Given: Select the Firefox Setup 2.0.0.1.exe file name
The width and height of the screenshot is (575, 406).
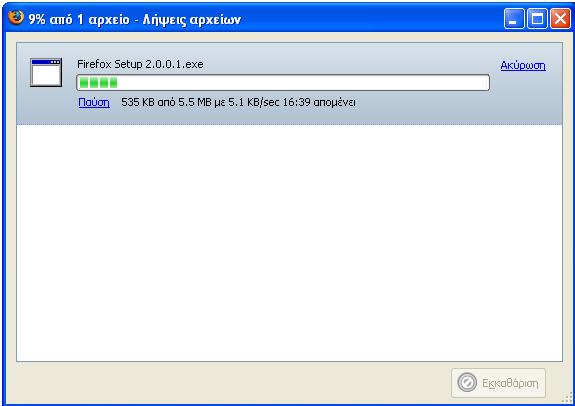Looking at the screenshot, I should click(140, 64).
